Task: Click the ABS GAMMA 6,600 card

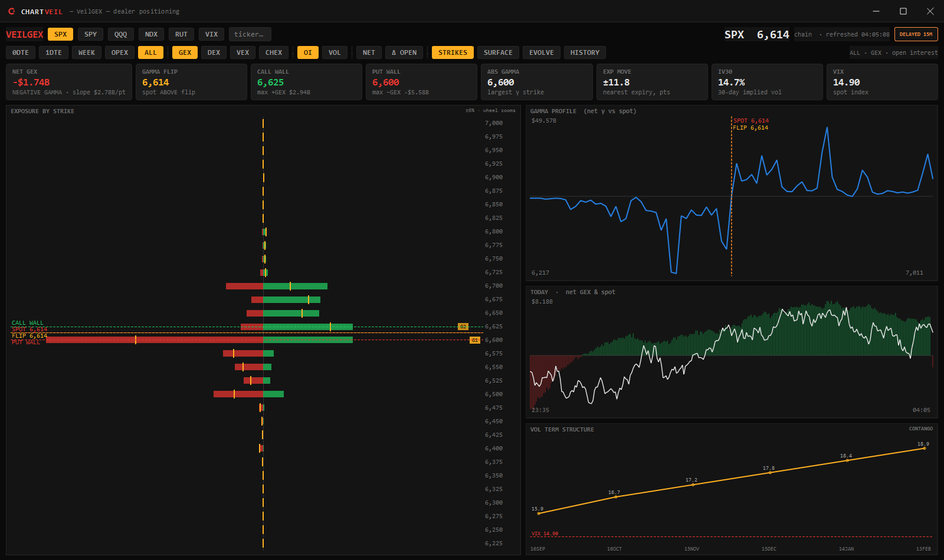Action: tap(537, 82)
